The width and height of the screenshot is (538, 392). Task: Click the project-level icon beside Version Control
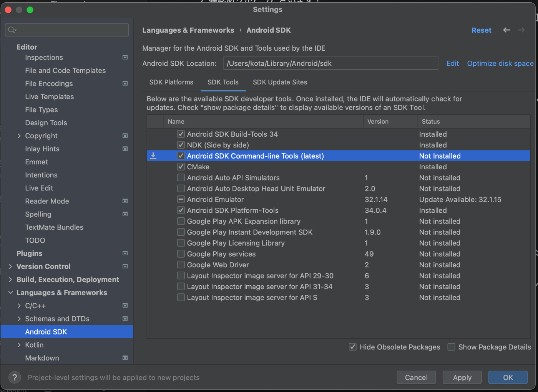pos(125,266)
